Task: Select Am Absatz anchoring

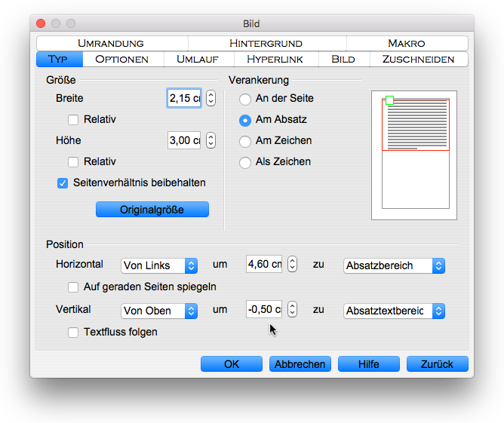Action: tap(245, 121)
